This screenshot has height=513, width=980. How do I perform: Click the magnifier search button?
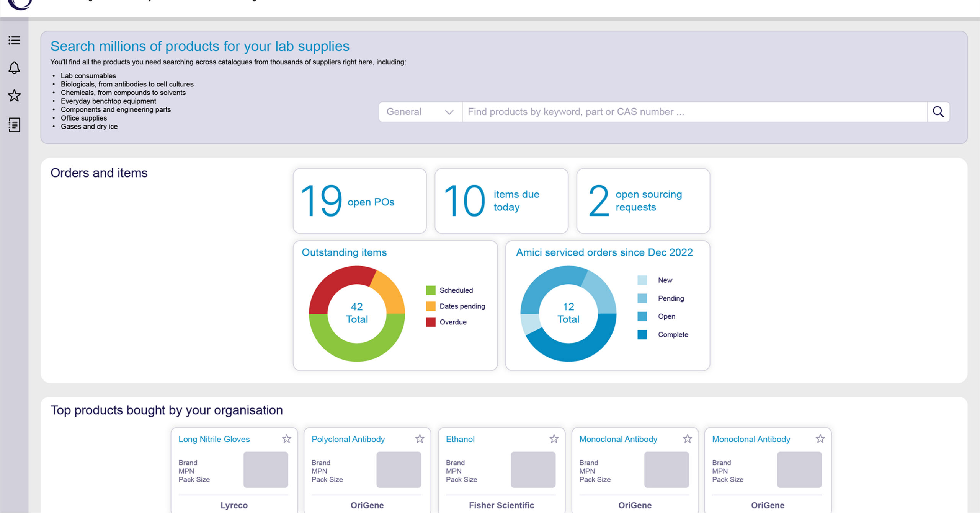(938, 112)
